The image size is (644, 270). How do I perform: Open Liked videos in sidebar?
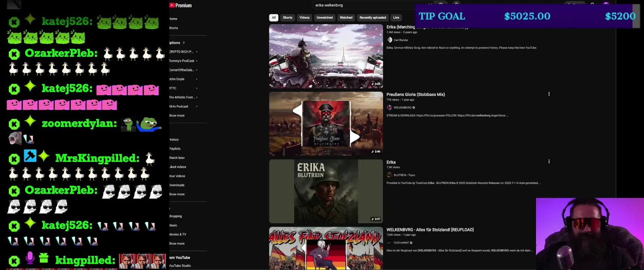coord(178,167)
